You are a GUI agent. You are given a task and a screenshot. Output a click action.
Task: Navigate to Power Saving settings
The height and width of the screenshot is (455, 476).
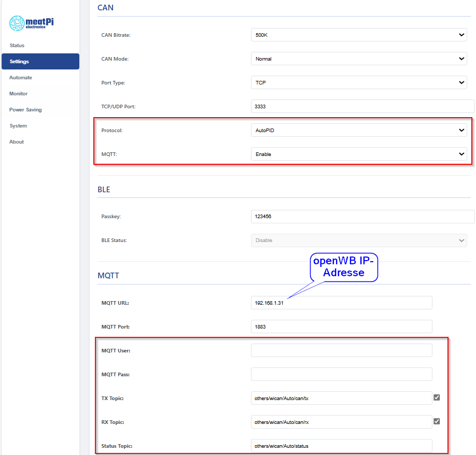pos(25,110)
